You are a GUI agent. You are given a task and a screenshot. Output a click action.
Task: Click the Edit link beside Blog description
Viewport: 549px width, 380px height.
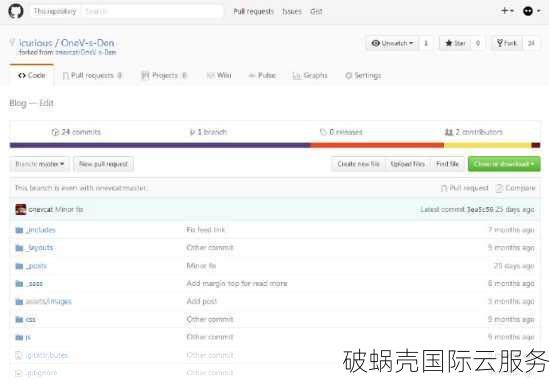[x=46, y=103]
